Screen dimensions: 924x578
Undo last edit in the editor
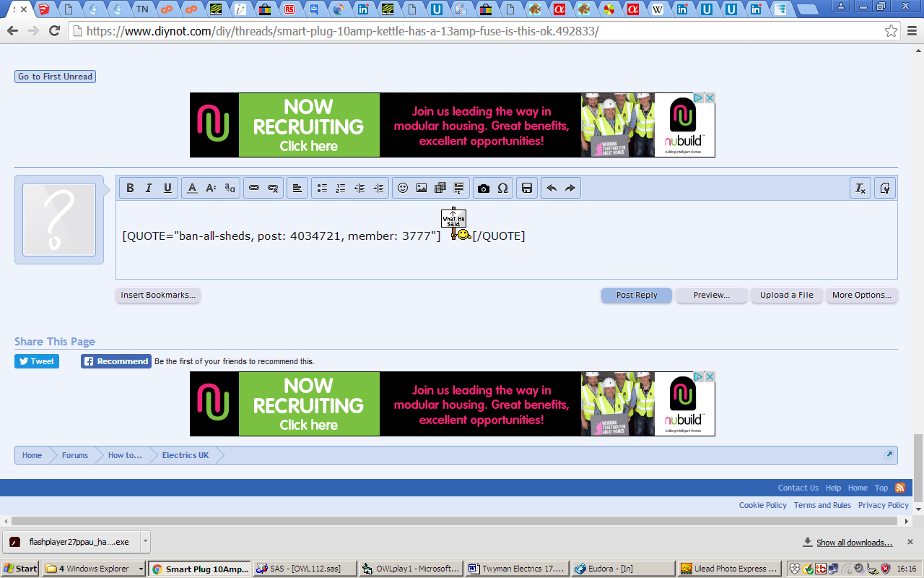tap(552, 188)
